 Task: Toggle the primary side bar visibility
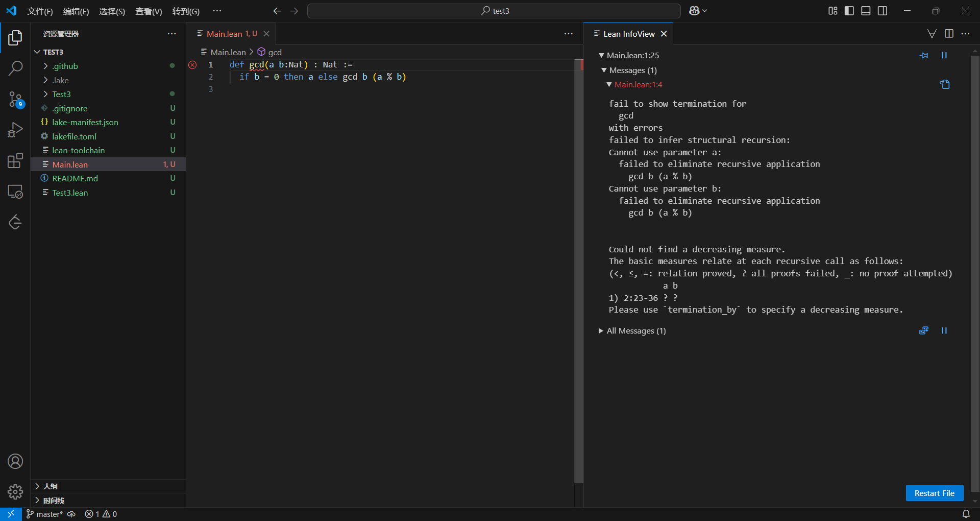pyautogui.click(x=849, y=11)
